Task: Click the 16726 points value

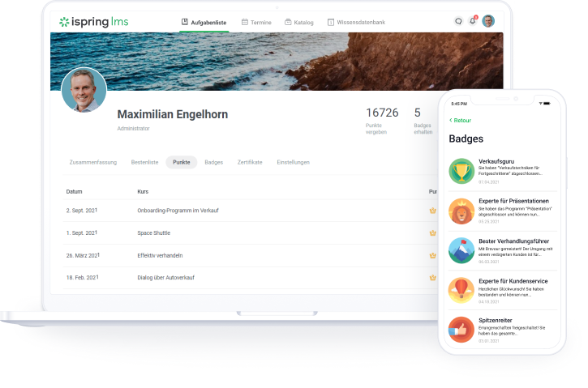Action: point(382,113)
